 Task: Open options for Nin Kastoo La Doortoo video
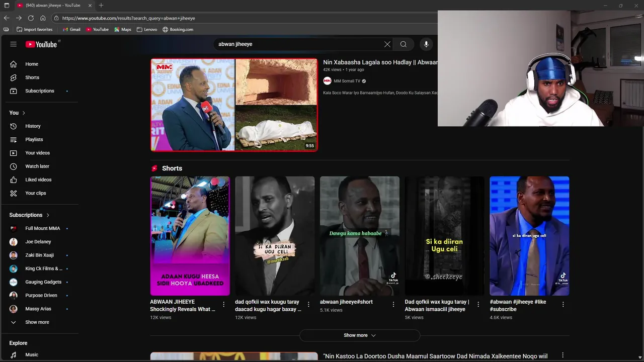(x=563, y=355)
